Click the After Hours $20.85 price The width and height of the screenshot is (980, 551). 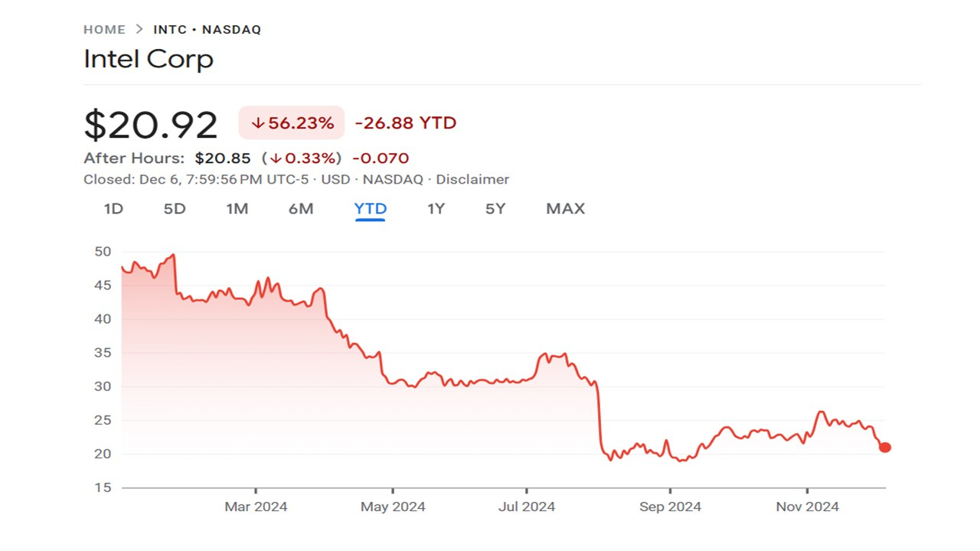point(223,158)
